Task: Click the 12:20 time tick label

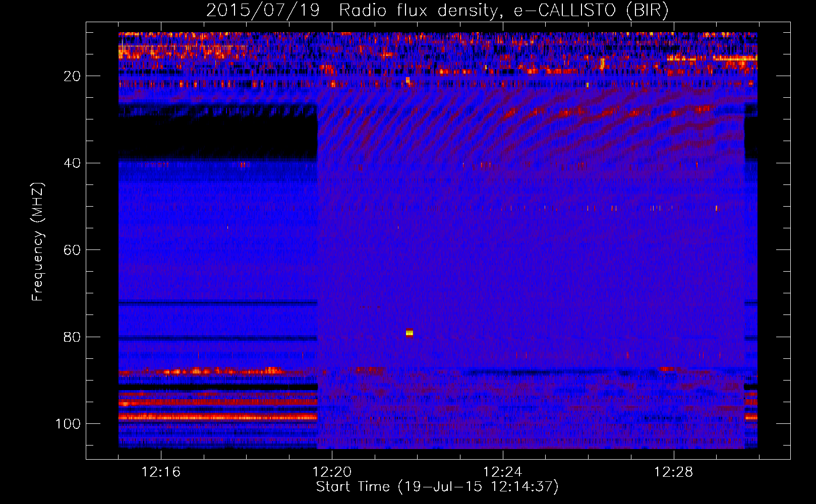Action: click(x=332, y=472)
